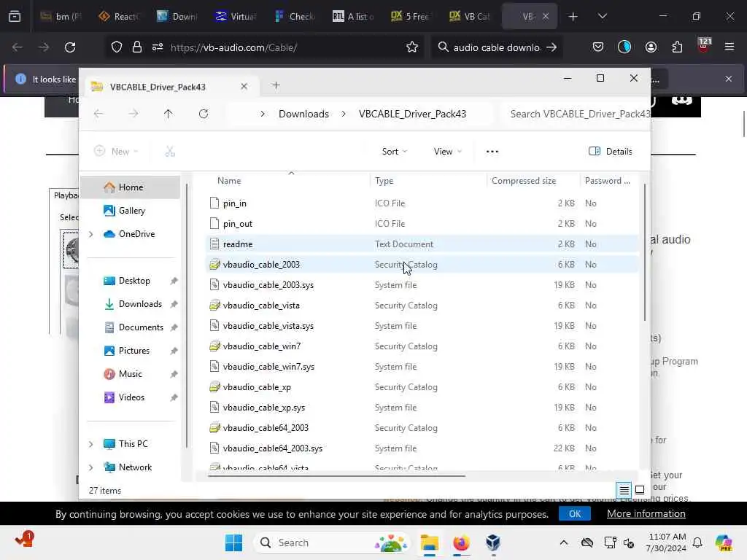Click the Cut scissors icon in Explorer toolbar
The image size is (747, 560).
(170, 152)
